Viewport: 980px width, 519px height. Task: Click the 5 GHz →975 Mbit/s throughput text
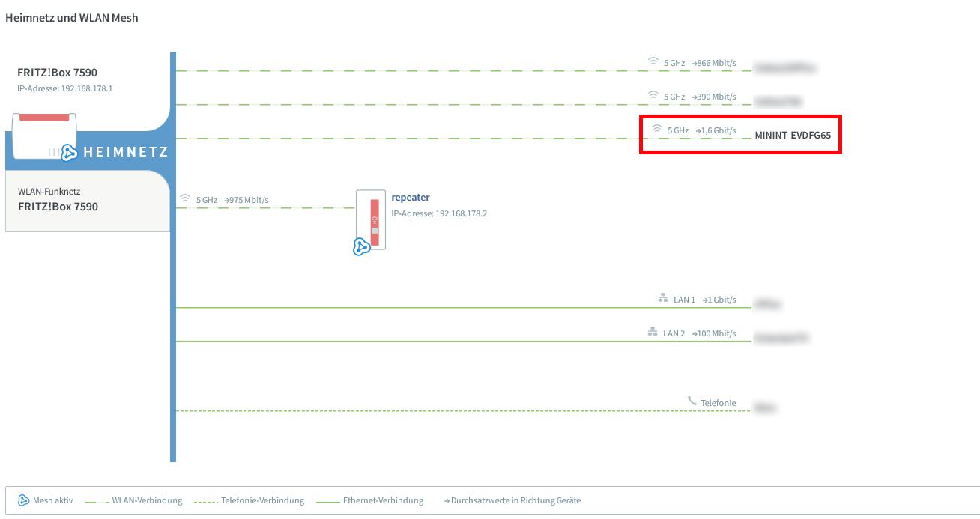[232, 200]
